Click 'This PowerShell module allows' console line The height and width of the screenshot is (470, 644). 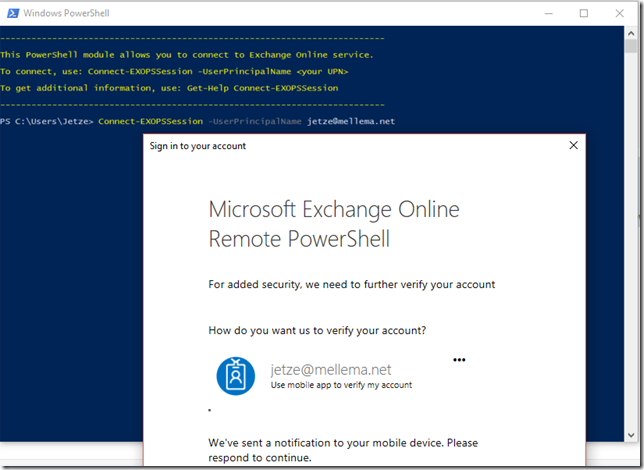point(186,55)
